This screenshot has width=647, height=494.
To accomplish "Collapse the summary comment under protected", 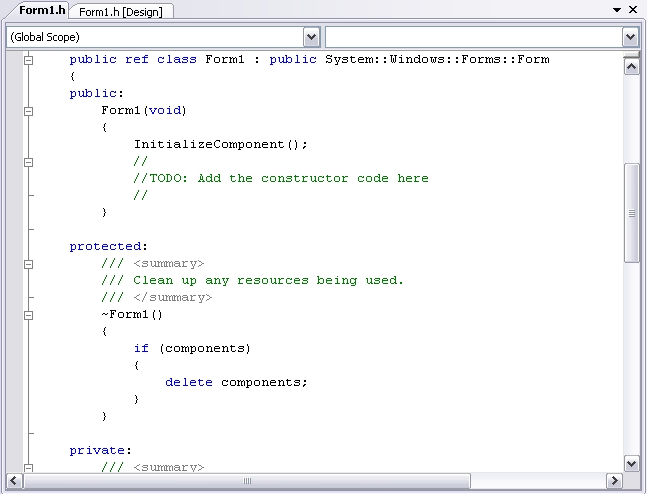I will (28, 264).
